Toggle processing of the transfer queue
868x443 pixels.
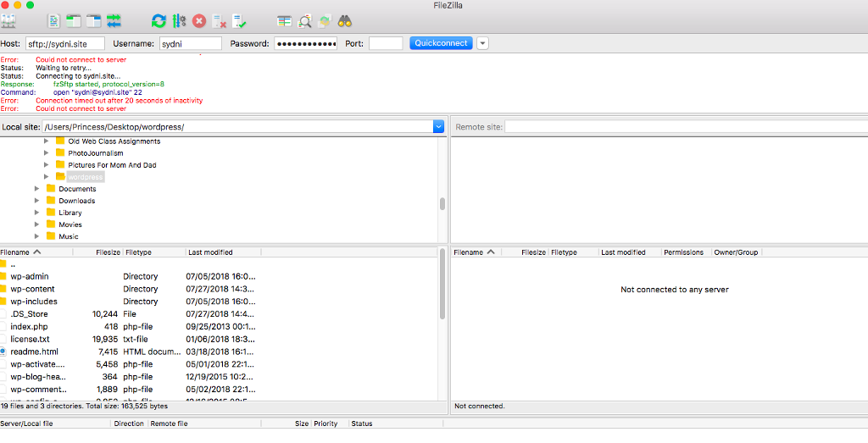pyautogui.click(x=179, y=20)
